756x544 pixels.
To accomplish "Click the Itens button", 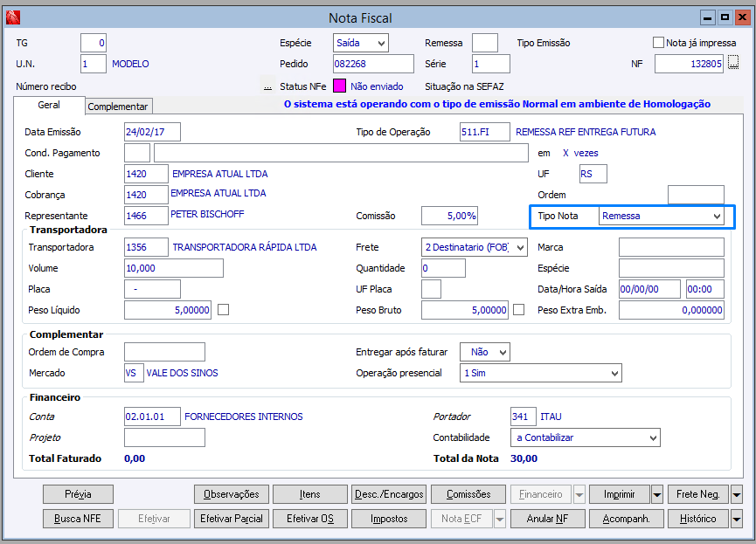I will tap(309, 494).
